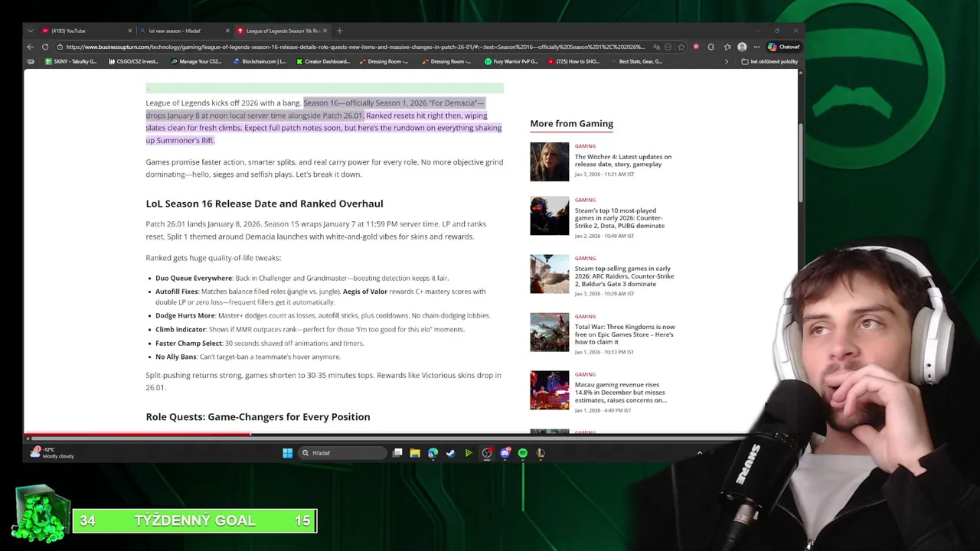Close the League of Legends Season 16 tab

click(325, 31)
